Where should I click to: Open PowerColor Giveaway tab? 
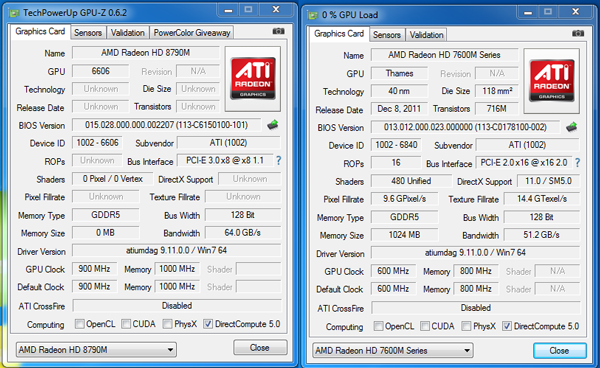[192, 33]
